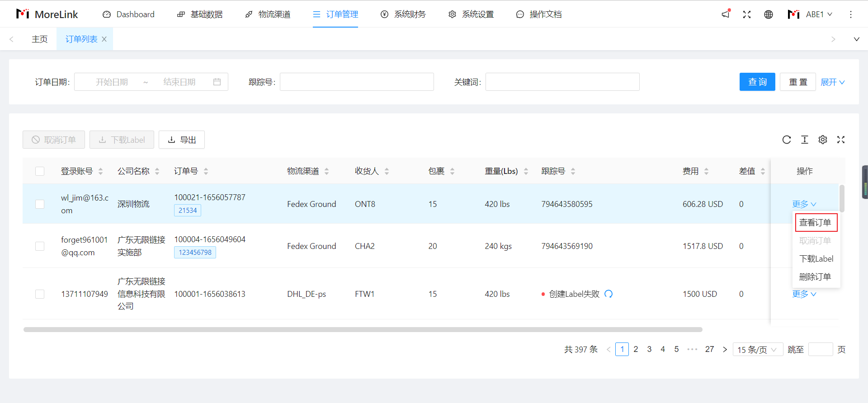The width and height of the screenshot is (868, 403).
Task: Check the select-all header checkbox
Action: click(40, 171)
